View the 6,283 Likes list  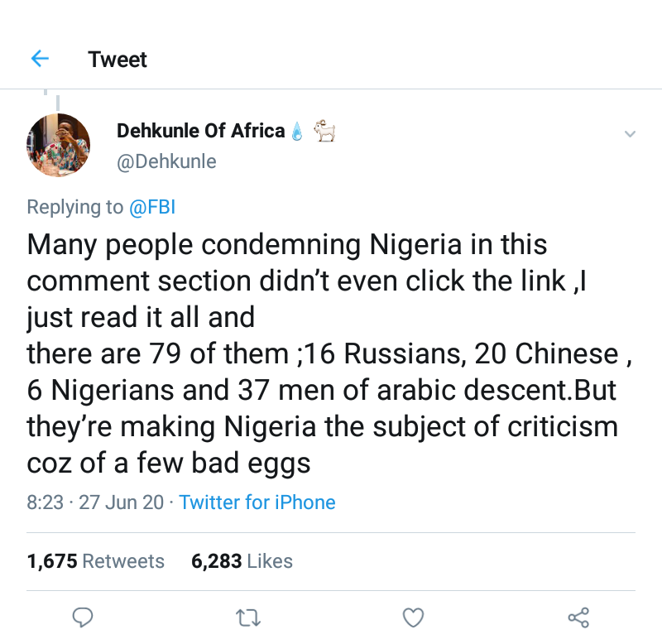coord(242,561)
